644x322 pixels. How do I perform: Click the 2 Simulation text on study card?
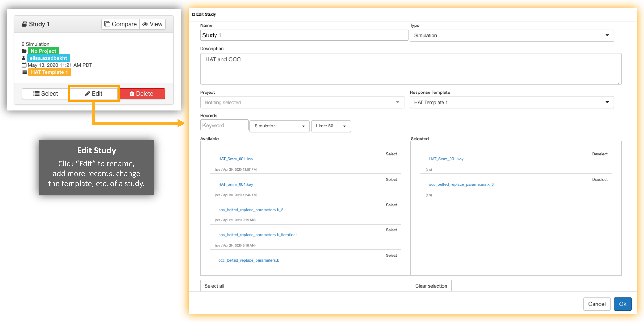coord(36,44)
